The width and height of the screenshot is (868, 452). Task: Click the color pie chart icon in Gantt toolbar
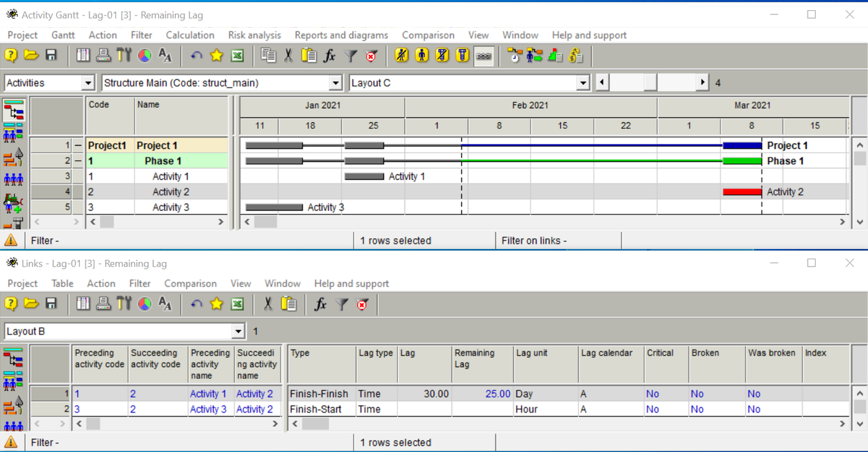[144, 56]
